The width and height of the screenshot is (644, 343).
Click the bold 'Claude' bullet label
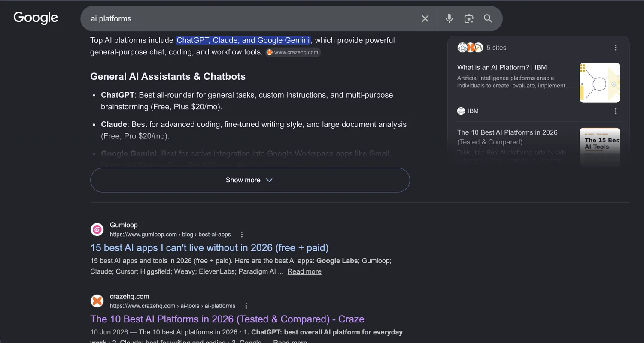114,124
